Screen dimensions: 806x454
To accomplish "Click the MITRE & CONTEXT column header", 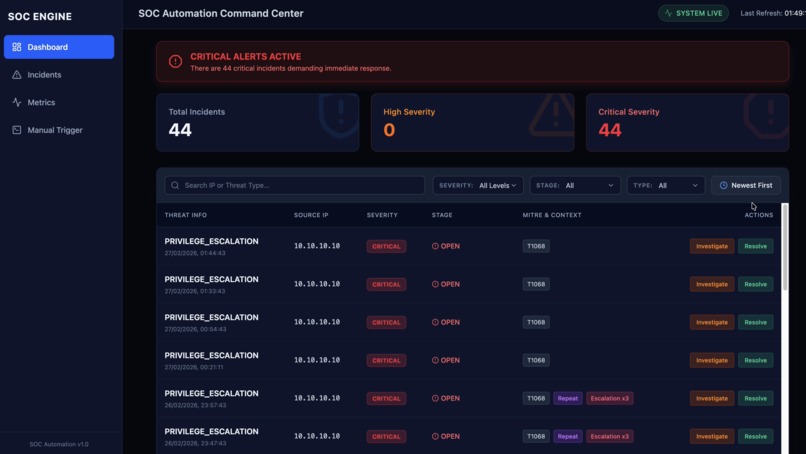I will pyautogui.click(x=552, y=215).
